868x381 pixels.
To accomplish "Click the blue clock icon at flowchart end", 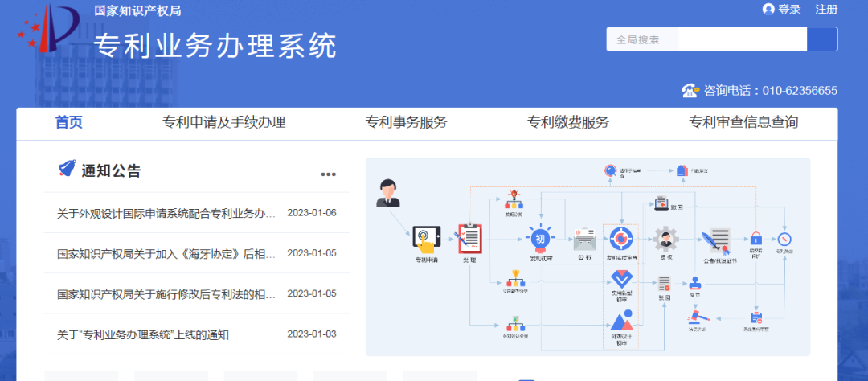I will click(784, 240).
